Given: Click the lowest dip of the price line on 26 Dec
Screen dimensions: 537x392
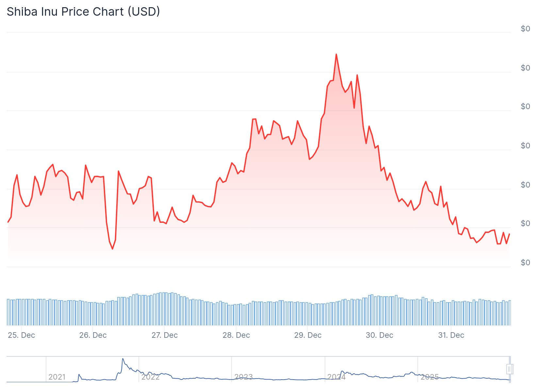Looking at the screenshot, I should tap(112, 249).
